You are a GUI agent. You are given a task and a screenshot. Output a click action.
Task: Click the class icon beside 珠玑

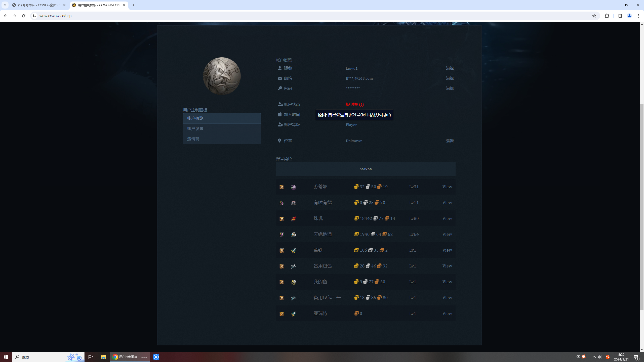pyautogui.click(x=293, y=219)
